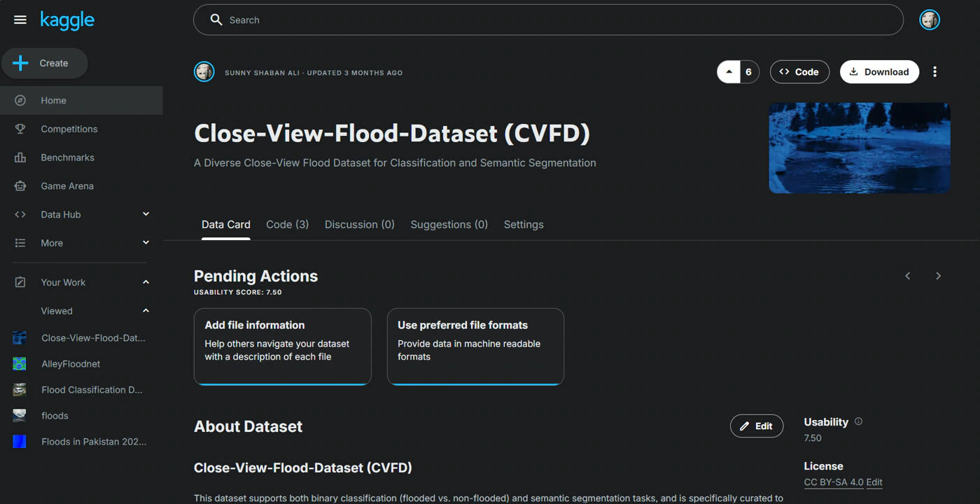Open the user profile avatar menu

click(930, 20)
